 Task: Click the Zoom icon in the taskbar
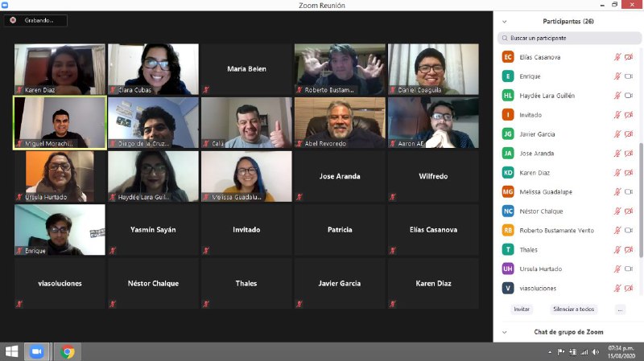(36, 352)
